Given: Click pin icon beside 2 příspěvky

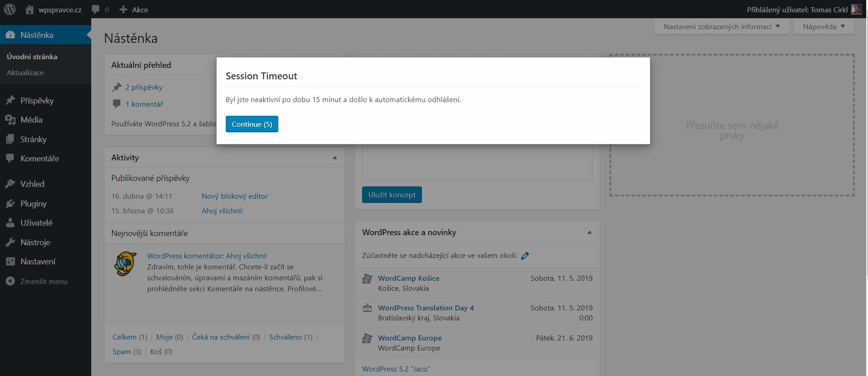Looking at the screenshot, I should click(117, 87).
